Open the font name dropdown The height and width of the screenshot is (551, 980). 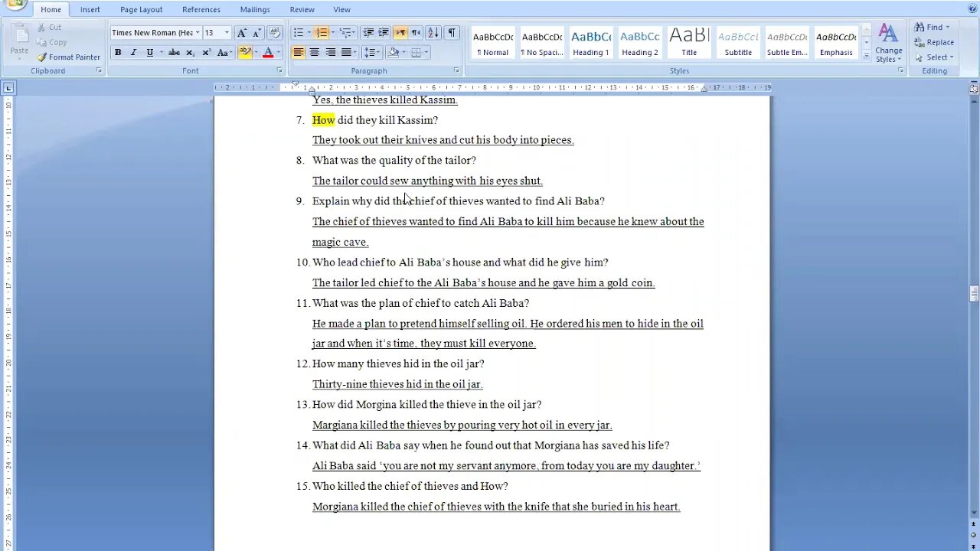(197, 33)
